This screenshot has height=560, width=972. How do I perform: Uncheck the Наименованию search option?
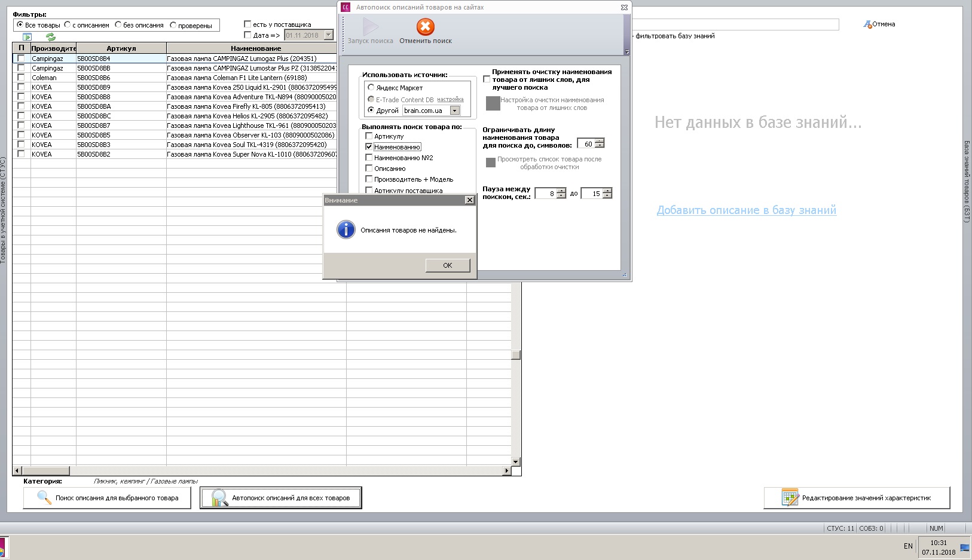click(369, 146)
